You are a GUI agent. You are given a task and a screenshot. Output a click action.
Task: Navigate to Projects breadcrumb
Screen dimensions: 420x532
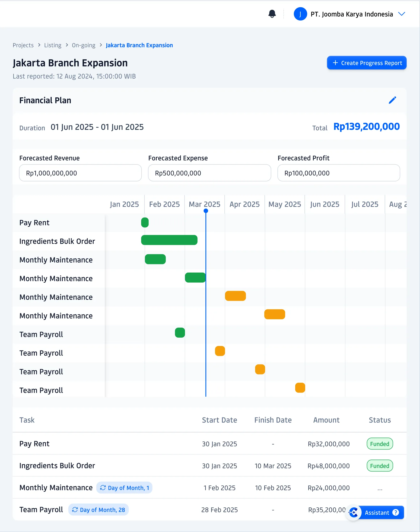23,45
